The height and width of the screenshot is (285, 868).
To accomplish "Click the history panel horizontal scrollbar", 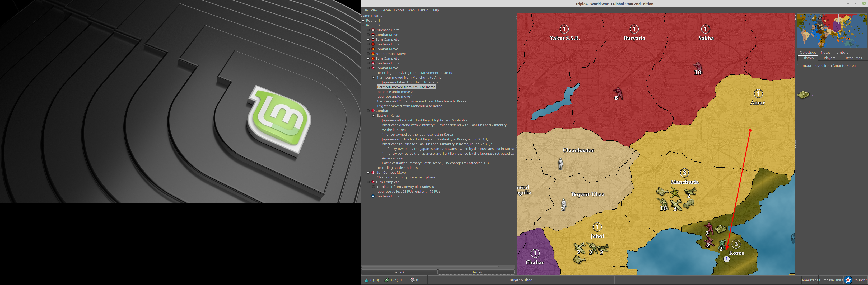I will 430,267.
